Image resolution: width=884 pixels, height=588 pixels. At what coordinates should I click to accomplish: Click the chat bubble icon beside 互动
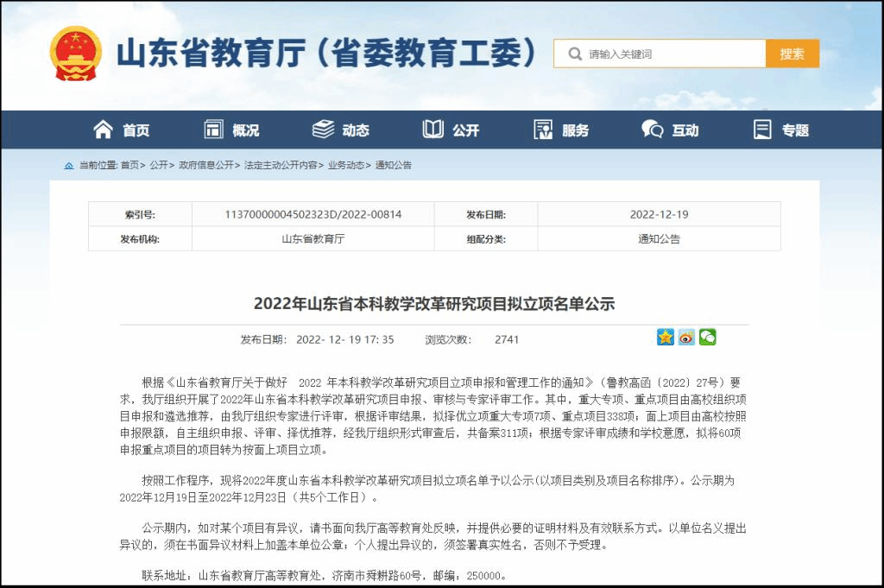point(653,130)
